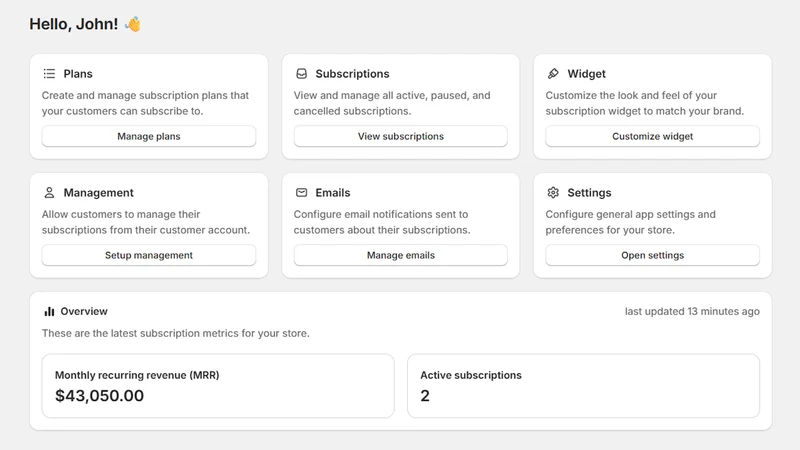
Task: Click the Monthly recurring revenue (MRR) label
Action: (137, 375)
